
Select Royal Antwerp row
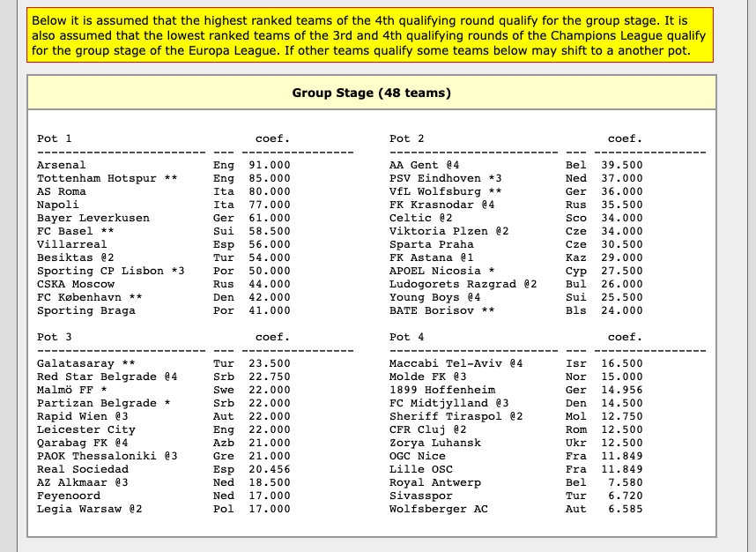[515, 483]
